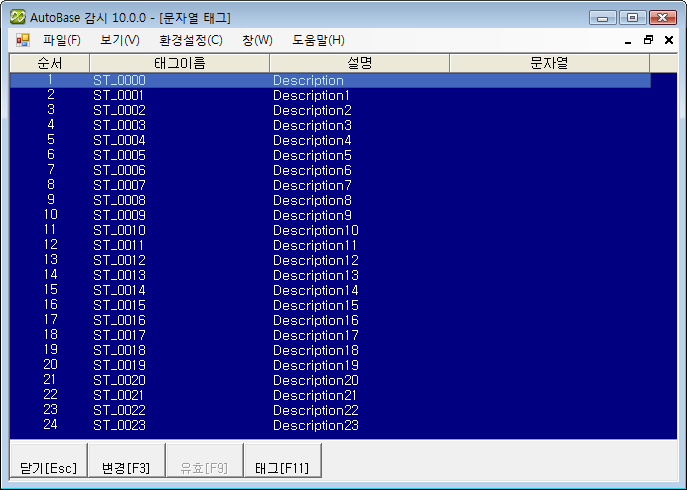Click the 태그이름 column header
This screenshot has width=687, height=490.
179,63
